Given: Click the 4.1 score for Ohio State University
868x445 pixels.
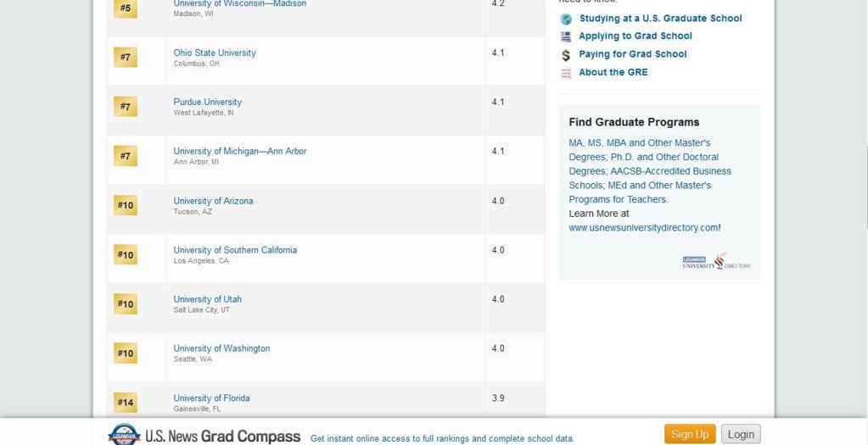Looking at the screenshot, I should coord(498,53).
